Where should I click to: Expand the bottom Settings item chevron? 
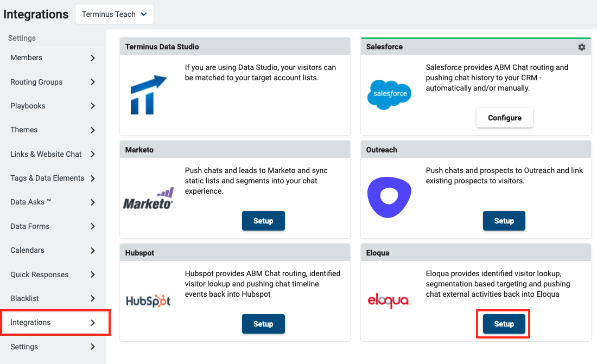(92, 347)
